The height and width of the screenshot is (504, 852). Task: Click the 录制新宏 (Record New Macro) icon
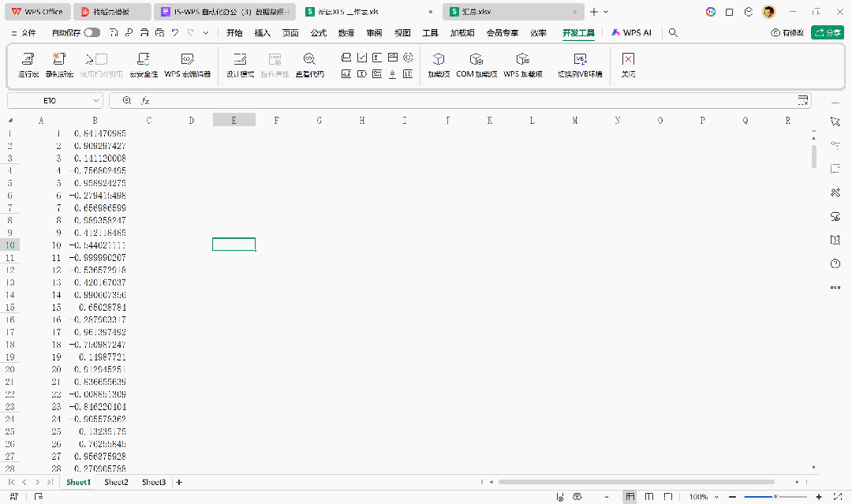tap(58, 63)
